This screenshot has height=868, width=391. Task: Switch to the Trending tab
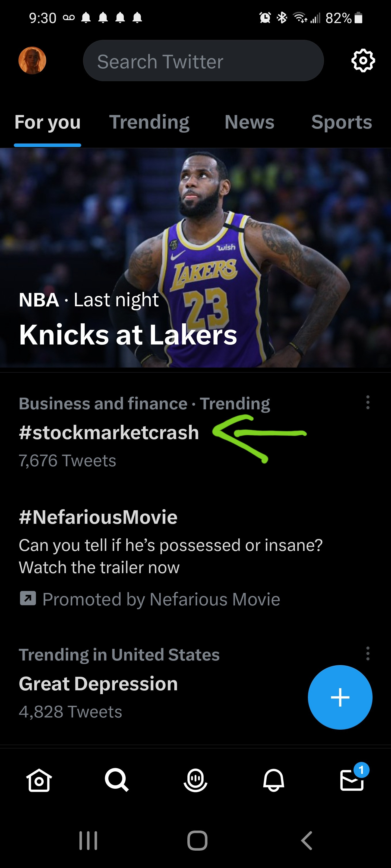[x=149, y=122]
